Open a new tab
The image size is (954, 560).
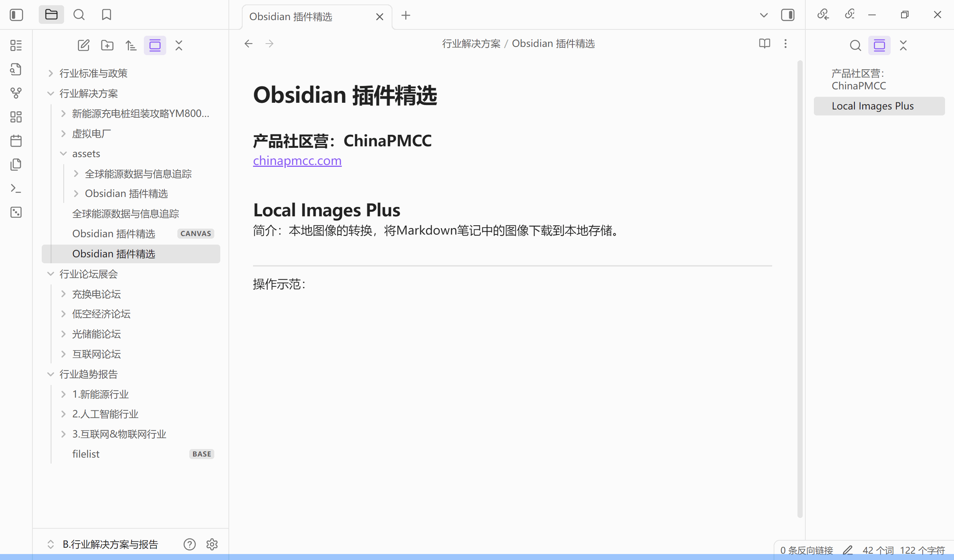coord(405,15)
